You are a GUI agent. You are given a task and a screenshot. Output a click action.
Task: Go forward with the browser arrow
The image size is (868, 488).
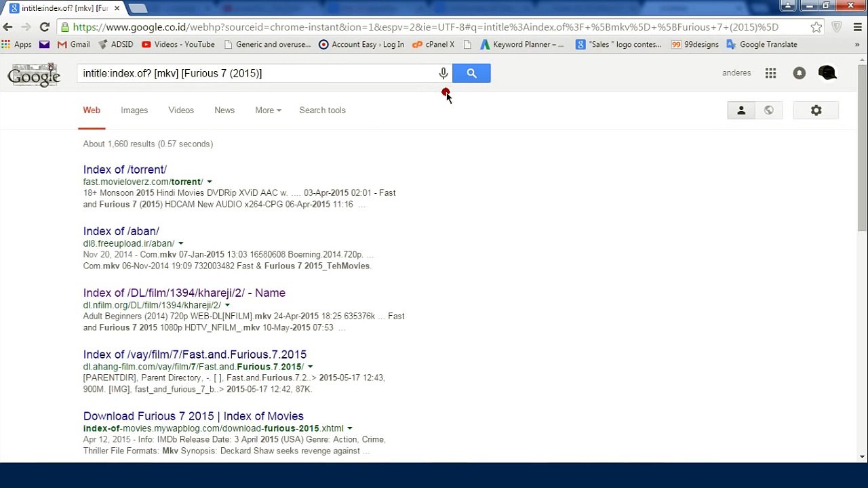click(26, 27)
